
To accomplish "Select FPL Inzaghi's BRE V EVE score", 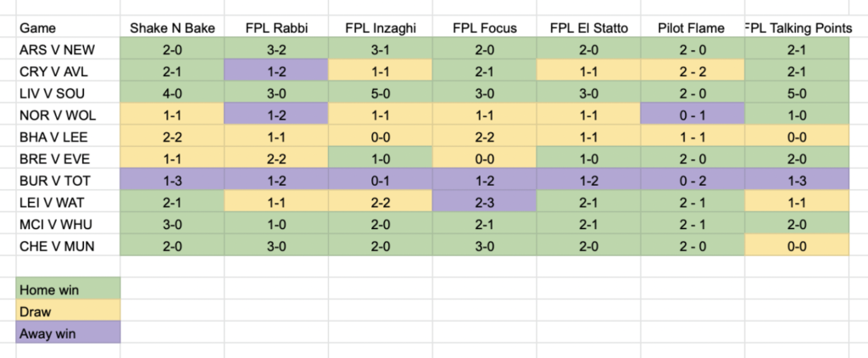I will [381, 159].
